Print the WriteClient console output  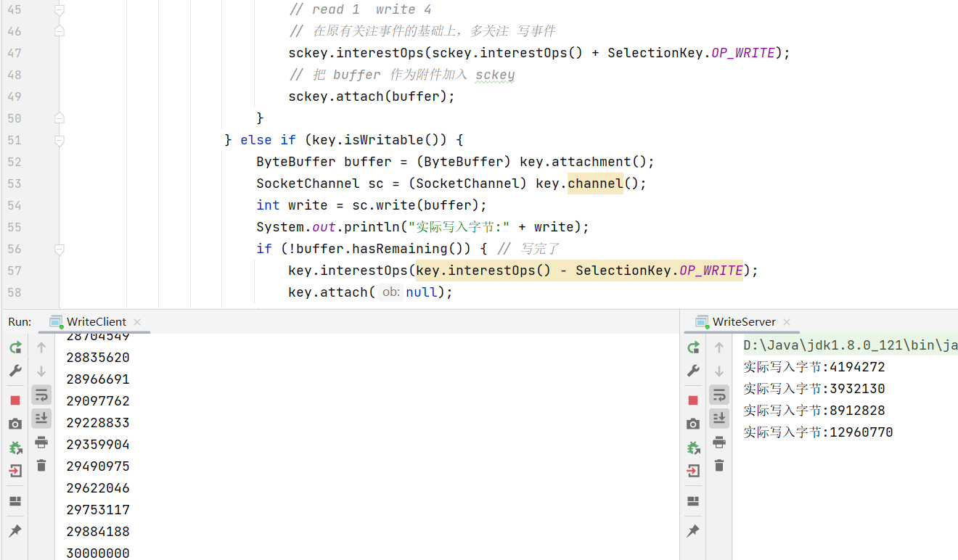41,442
